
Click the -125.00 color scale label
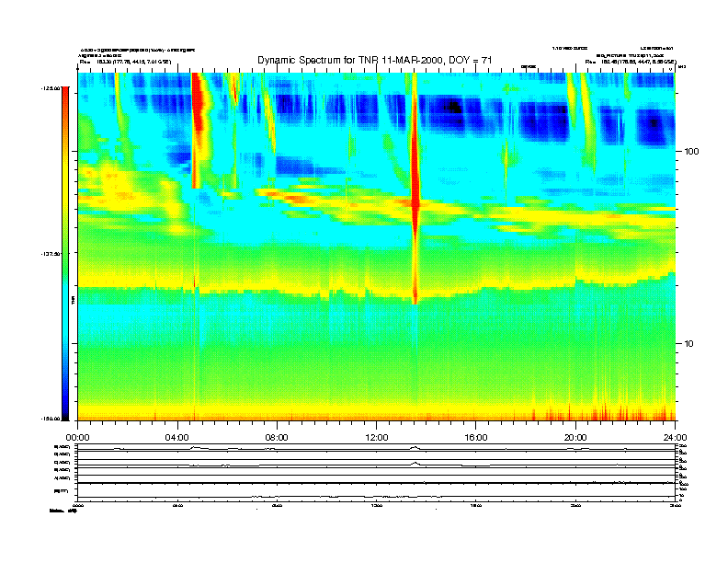click(x=51, y=87)
